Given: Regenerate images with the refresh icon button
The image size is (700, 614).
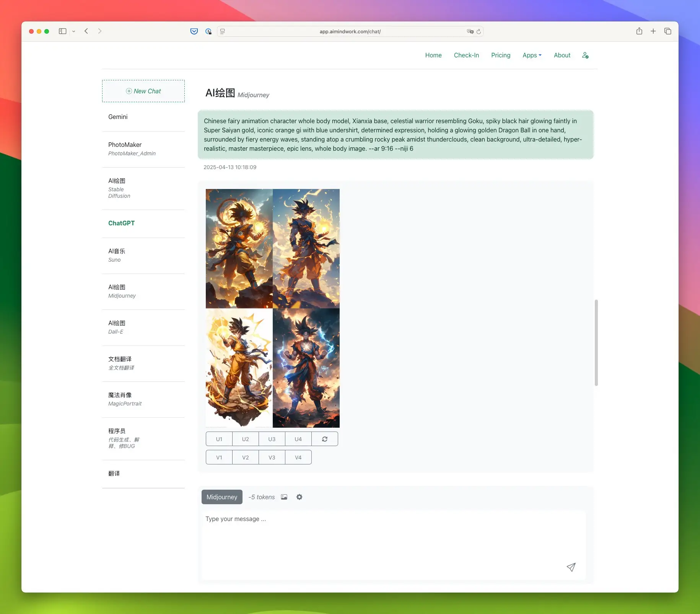Looking at the screenshot, I should pos(325,439).
